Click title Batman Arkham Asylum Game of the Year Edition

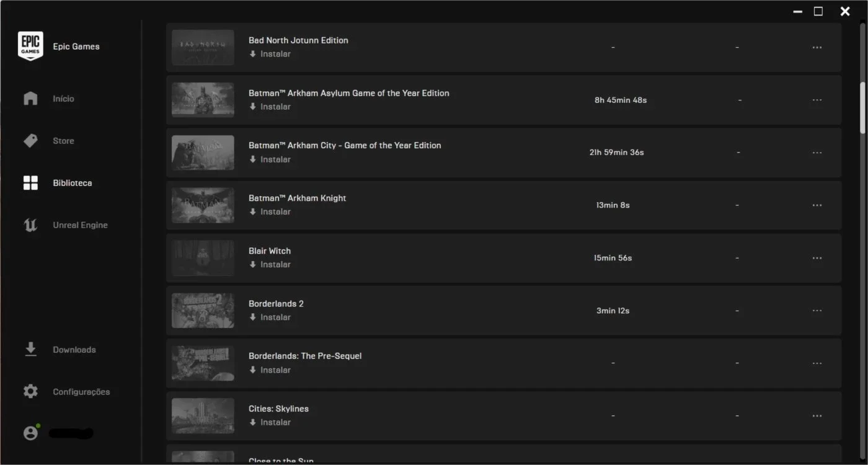pos(349,93)
